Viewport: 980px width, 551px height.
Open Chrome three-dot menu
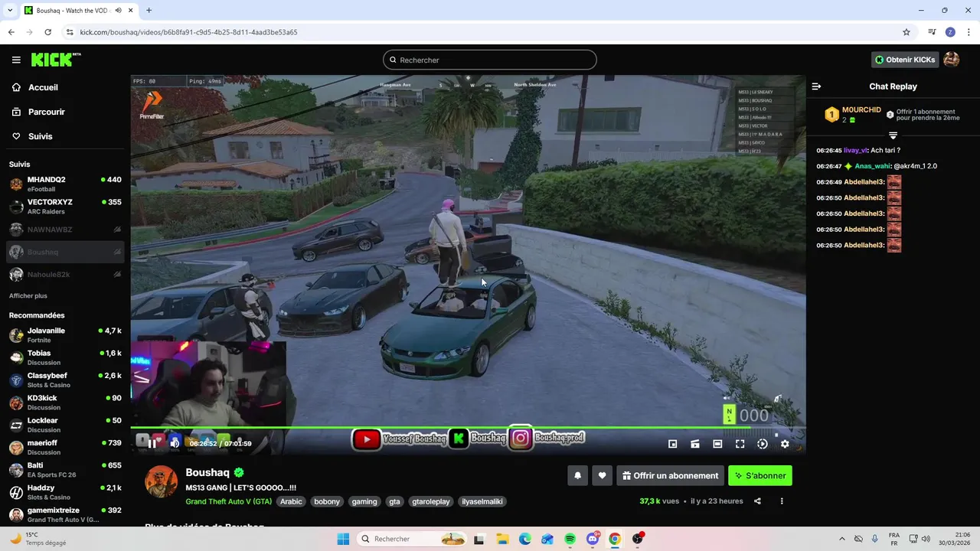pyautogui.click(x=968, y=32)
